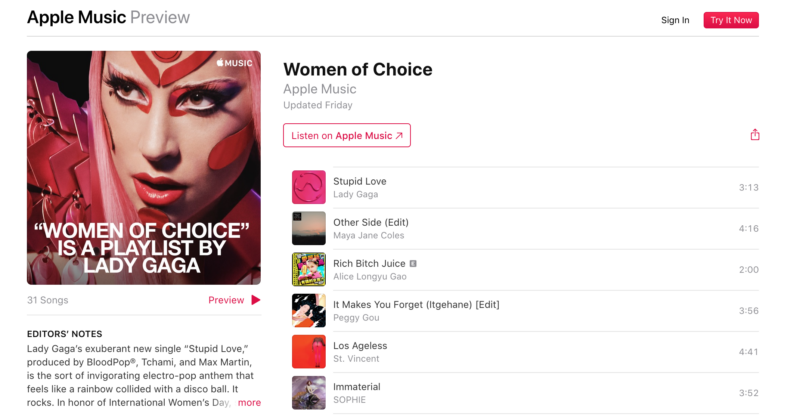Viewport: 800px width, 417px height.
Task: Open the Los Ageless album thumbnail
Action: (x=308, y=351)
